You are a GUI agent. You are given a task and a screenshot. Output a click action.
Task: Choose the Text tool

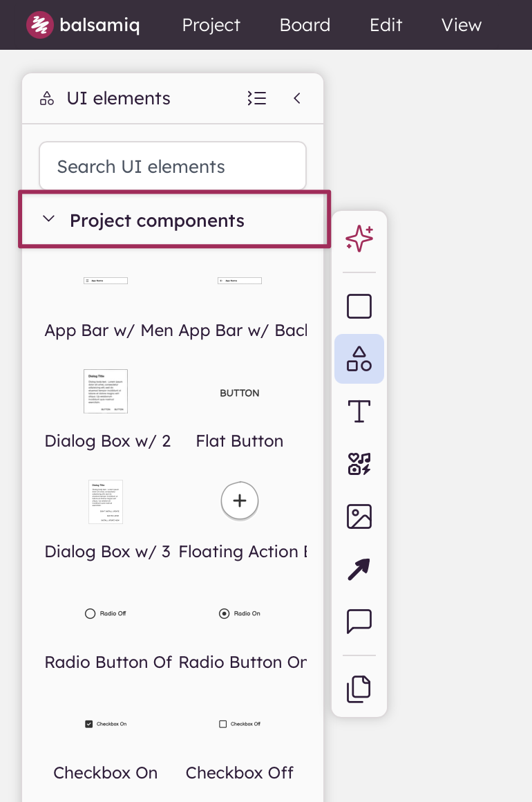click(359, 411)
